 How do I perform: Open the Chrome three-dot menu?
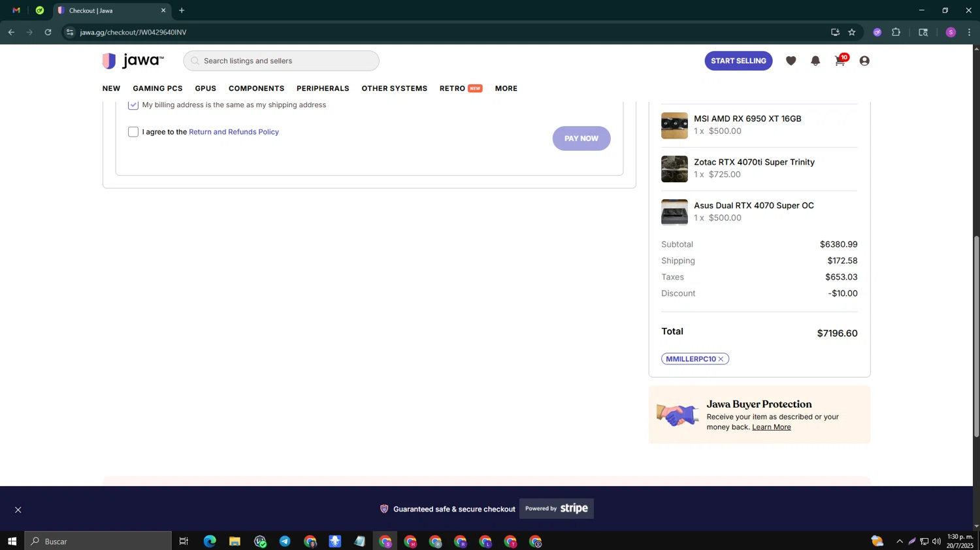[x=969, y=32]
